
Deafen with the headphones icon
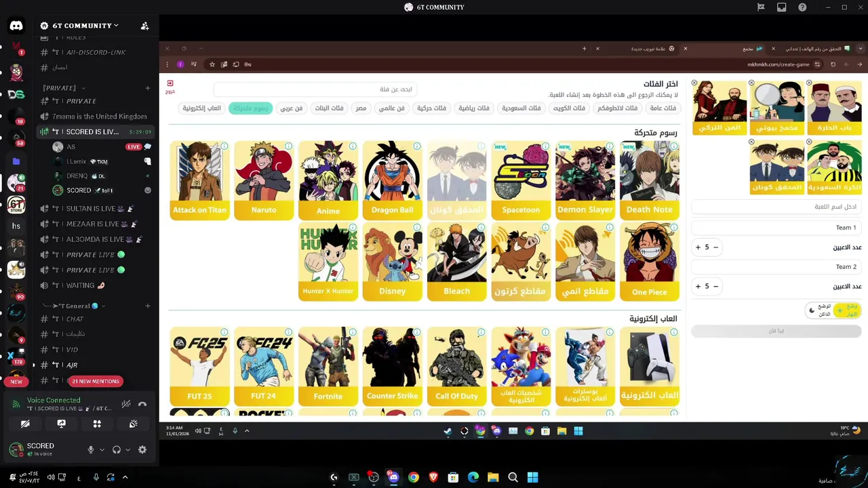click(x=117, y=449)
